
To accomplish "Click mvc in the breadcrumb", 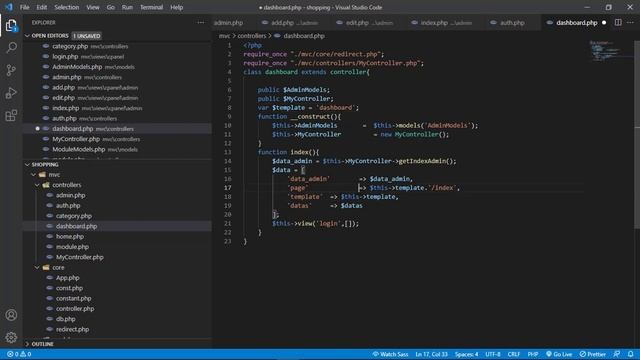I will tap(224, 36).
